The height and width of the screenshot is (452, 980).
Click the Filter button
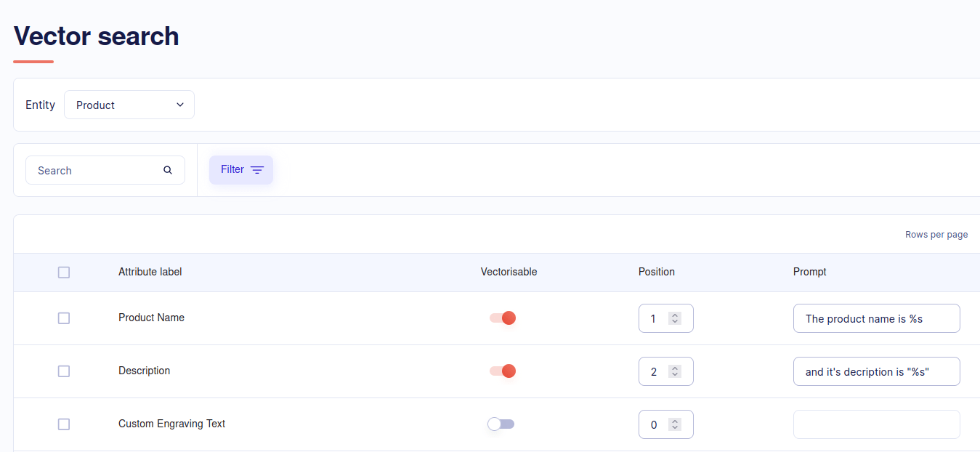click(240, 169)
